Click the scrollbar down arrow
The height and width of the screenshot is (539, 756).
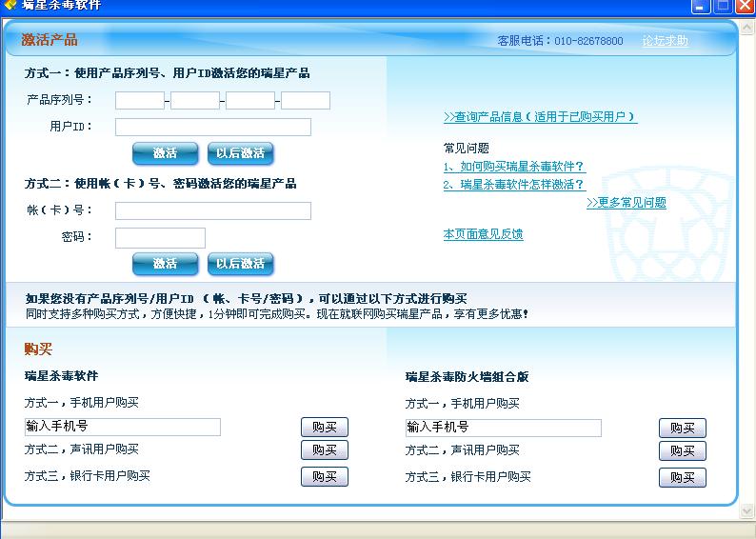(x=747, y=510)
